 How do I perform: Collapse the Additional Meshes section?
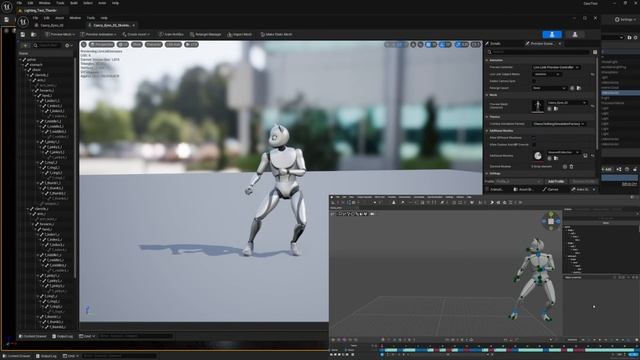coord(487,131)
